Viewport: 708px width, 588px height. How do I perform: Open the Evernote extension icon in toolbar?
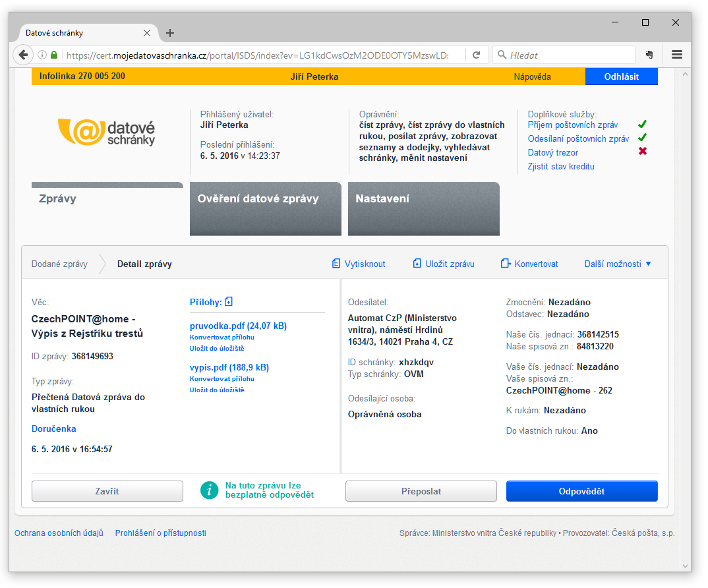point(649,55)
